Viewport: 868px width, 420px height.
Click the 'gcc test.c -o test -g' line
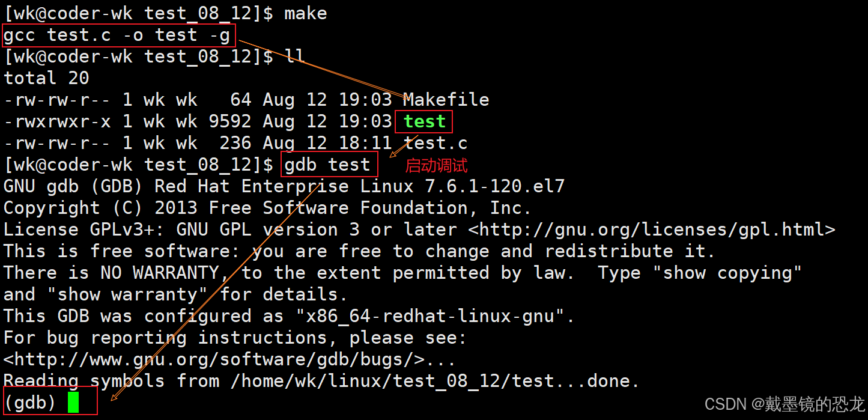pos(117,35)
